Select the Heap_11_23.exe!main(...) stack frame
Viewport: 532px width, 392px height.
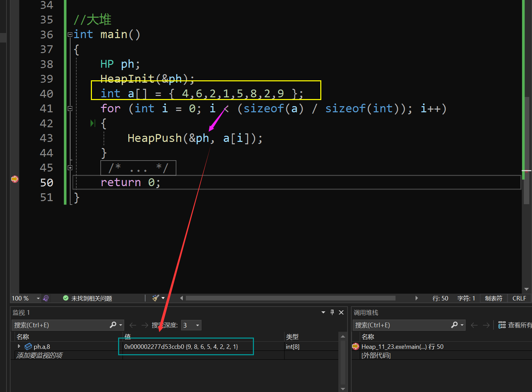(x=402, y=346)
